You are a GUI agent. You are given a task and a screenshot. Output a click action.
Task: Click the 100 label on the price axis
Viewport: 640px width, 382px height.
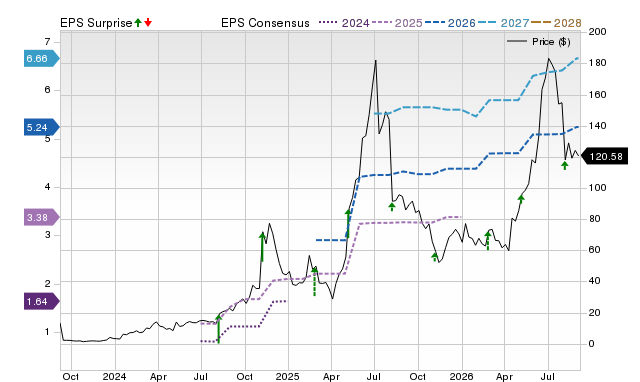pyautogui.click(x=598, y=188)
